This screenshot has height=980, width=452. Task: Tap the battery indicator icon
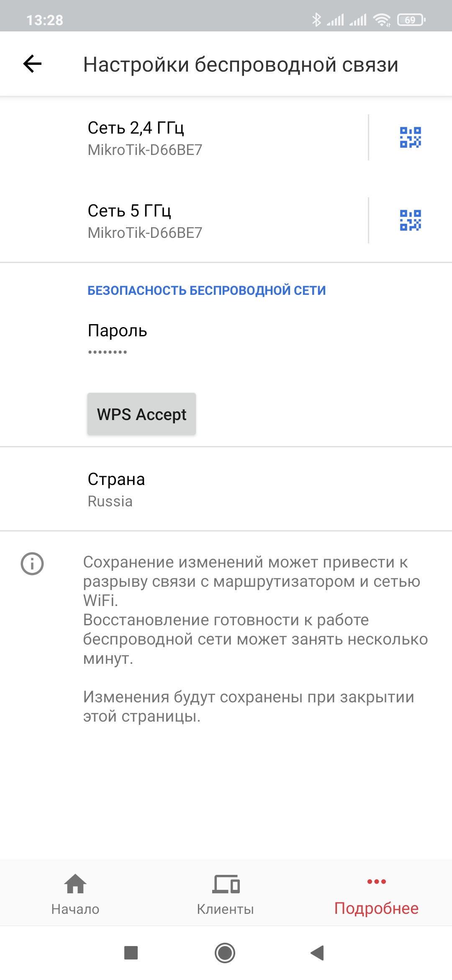point(411,20)
